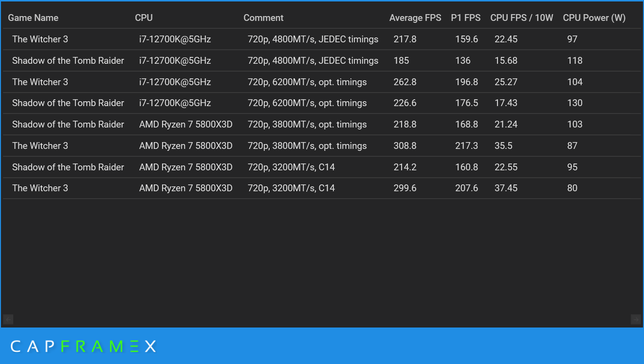
Task: Click P1 FPS value 136
Action: (463, 61)
